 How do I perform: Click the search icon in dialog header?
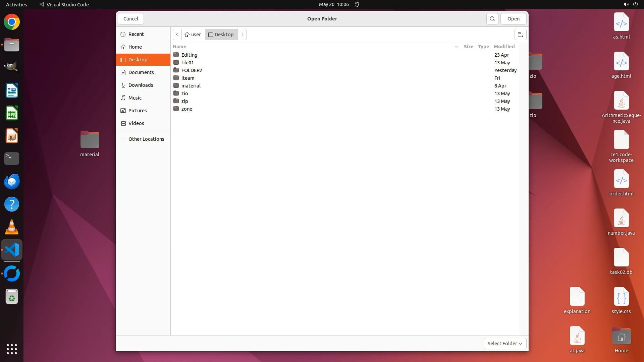pyautogui.click(x=492, y=19)
